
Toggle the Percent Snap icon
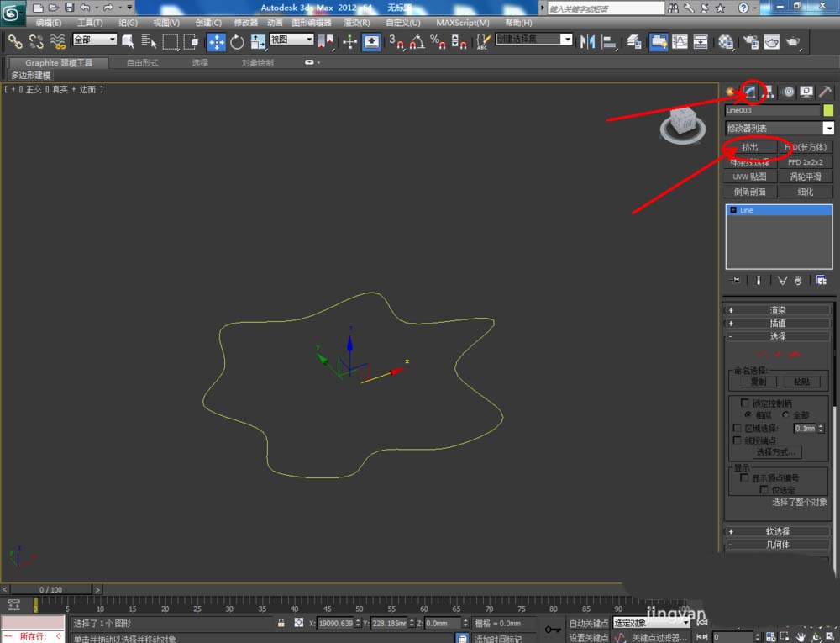pyautogui.click(x=438, y=42)
